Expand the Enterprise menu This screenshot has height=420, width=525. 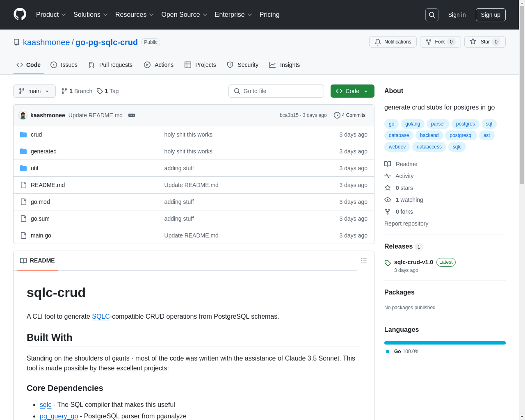pyautogui.click(x=233, y=15)
